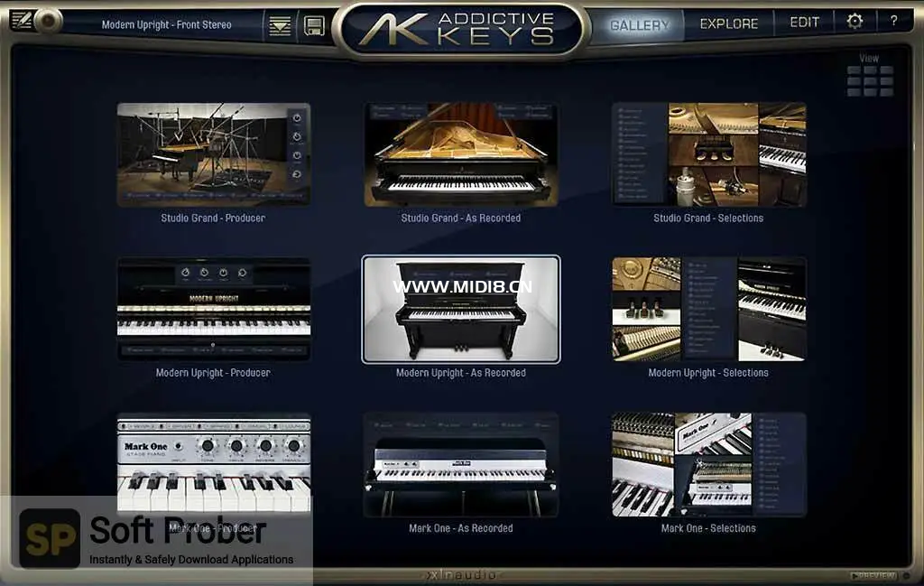Click the Mark One - Selections caption
This screenshot has height=586, width=924.
click(708, 528)
